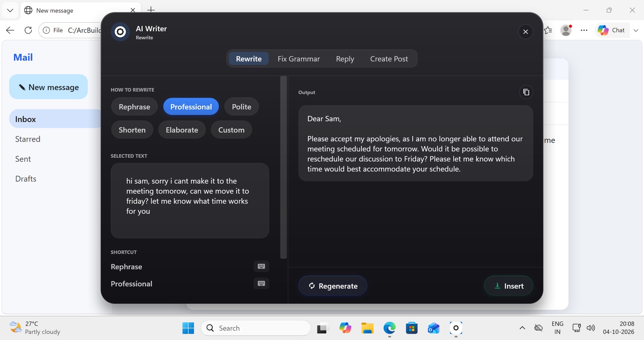
Task: Open the Copilot Chat button
Action: click(x=611, y=30)
